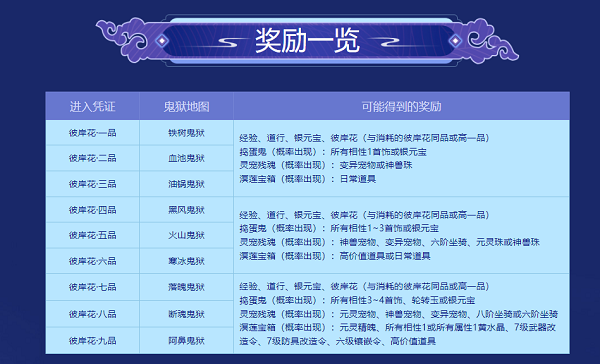Viewport: 600px width, 364px height.
Task: Click the 彼岸花·五品 cell
Action: coord(92,235)
